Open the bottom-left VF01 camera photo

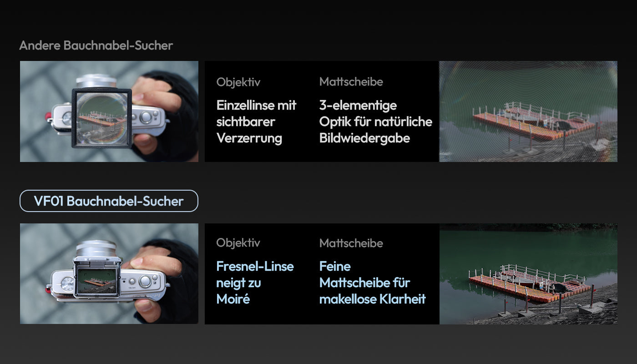[109, 274]
